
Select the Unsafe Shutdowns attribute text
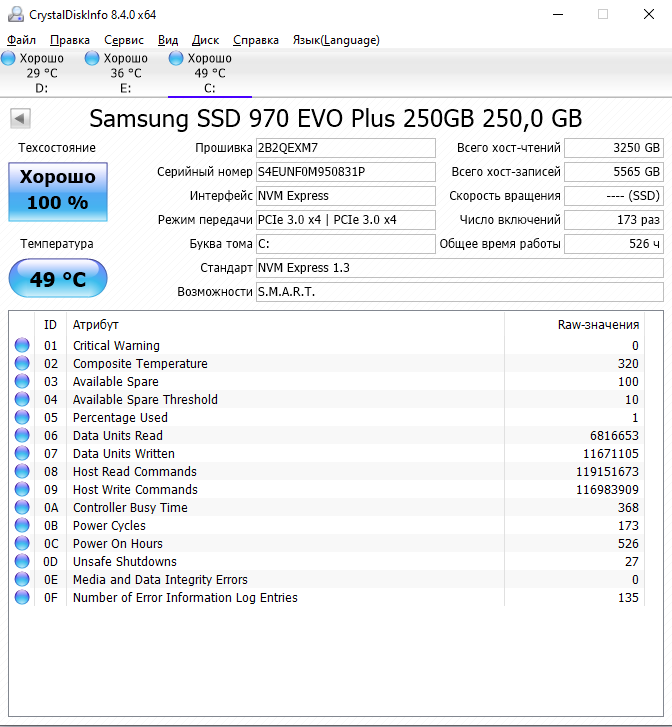[x=125, y=562]
